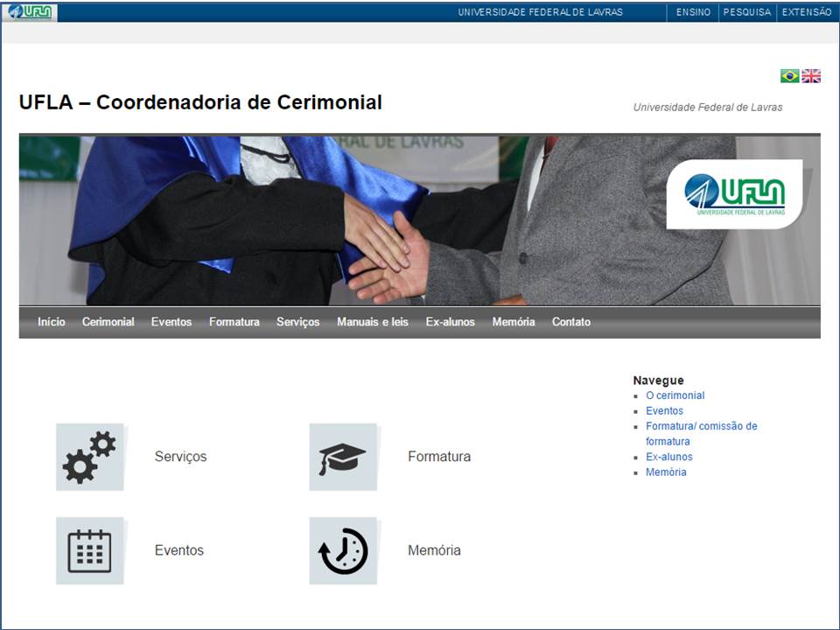The height and width of the screenshot is (630, 840).
Task: Click the UFLA – Coordenadoria de Cerimonial title
Action: tap(200, 102)
